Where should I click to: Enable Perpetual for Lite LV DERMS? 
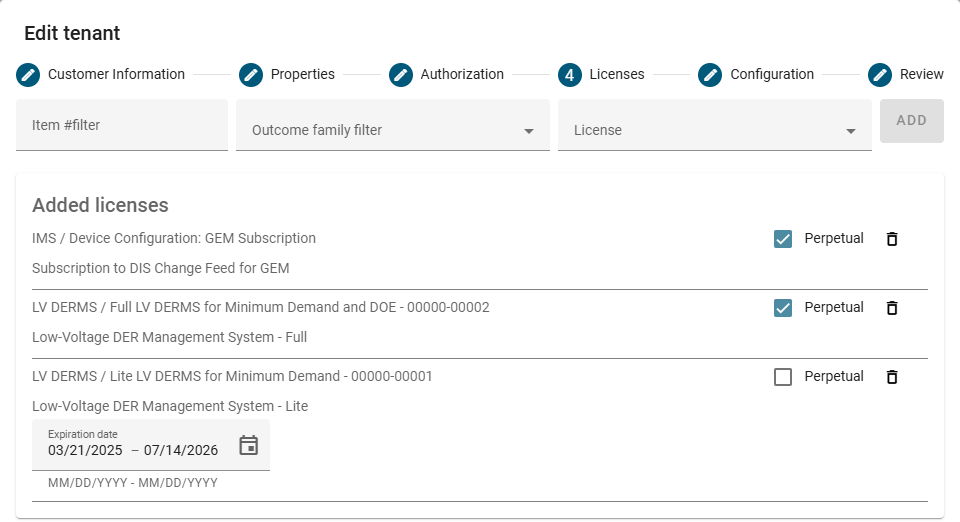783,377
